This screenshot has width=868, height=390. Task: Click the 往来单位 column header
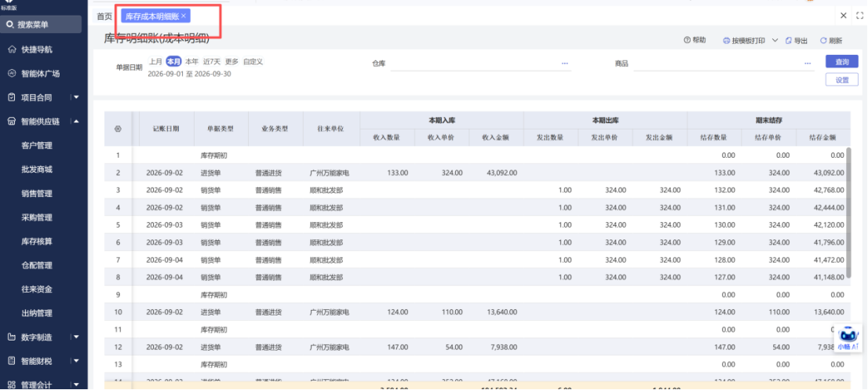[x=331, y=129]
